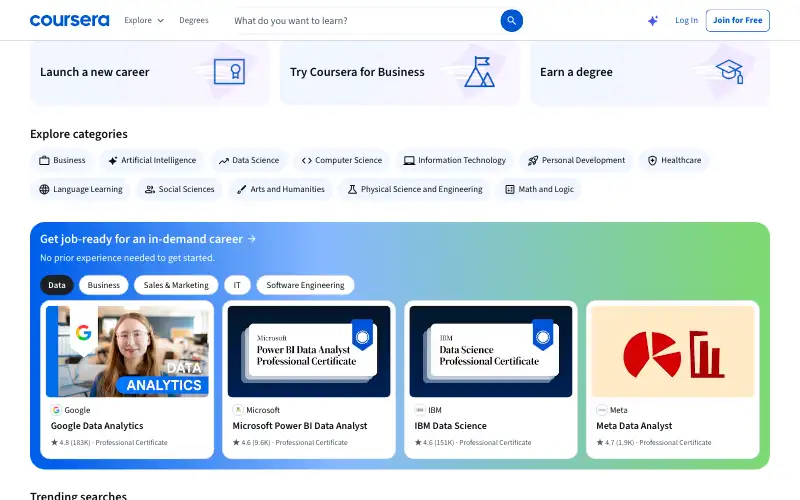Click the certificate icon in Launch a new career
Screen dimensions: 800x500
tap(229, 71)
